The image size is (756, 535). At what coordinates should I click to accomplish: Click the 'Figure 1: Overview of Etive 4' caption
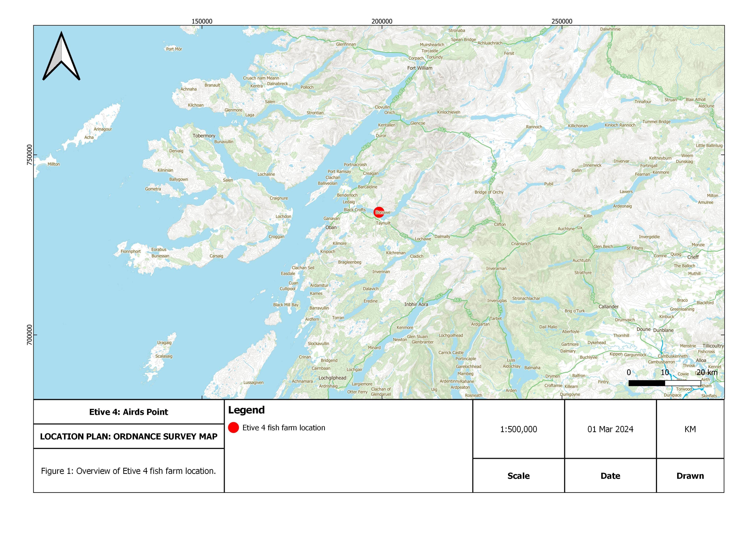coord(128,471)
